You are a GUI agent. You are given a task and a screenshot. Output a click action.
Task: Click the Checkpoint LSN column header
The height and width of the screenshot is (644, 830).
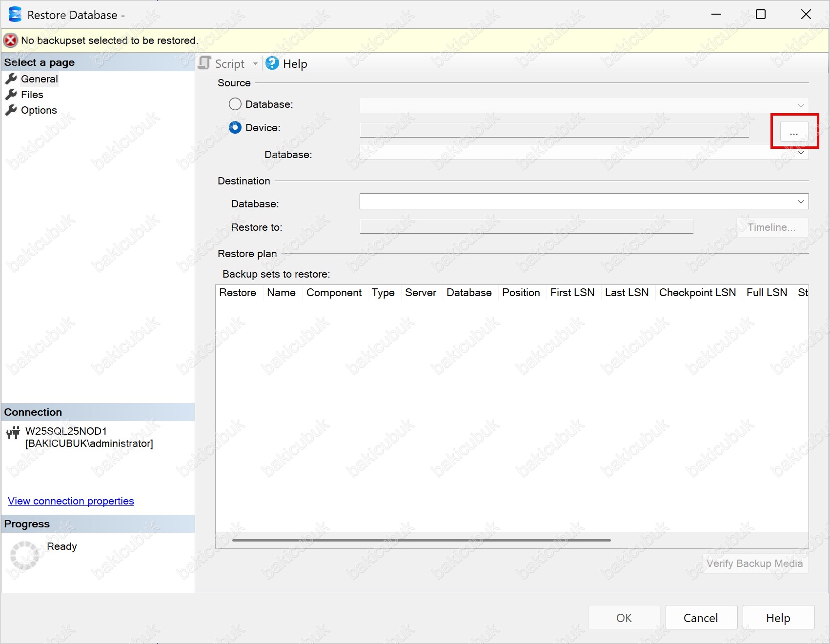697,293
